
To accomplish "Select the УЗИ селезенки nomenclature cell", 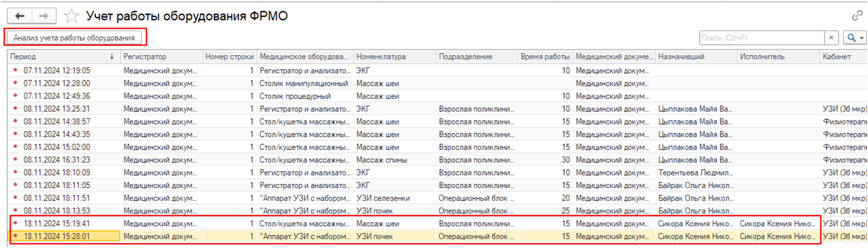I will pyautogui.click(x=383, y=198).
